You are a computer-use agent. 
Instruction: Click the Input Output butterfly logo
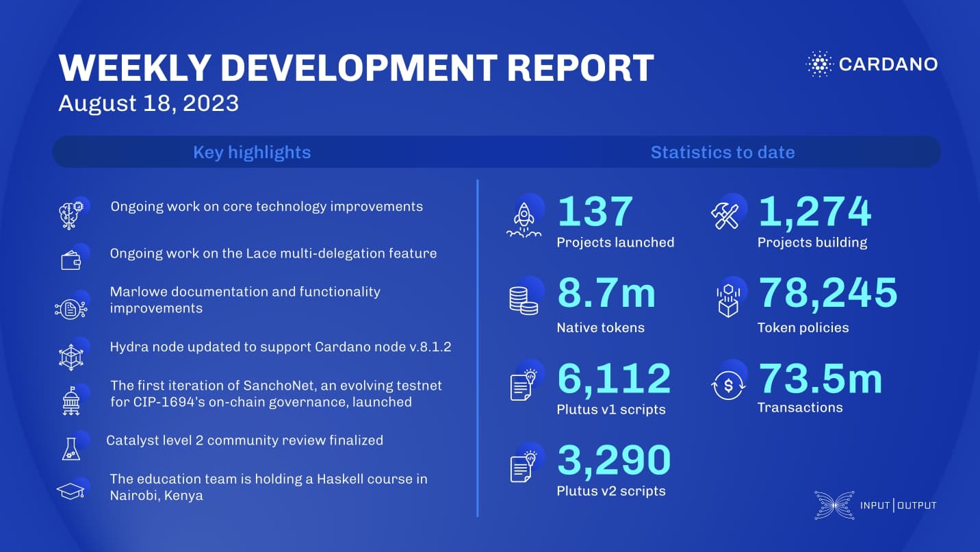pos(834,505)
